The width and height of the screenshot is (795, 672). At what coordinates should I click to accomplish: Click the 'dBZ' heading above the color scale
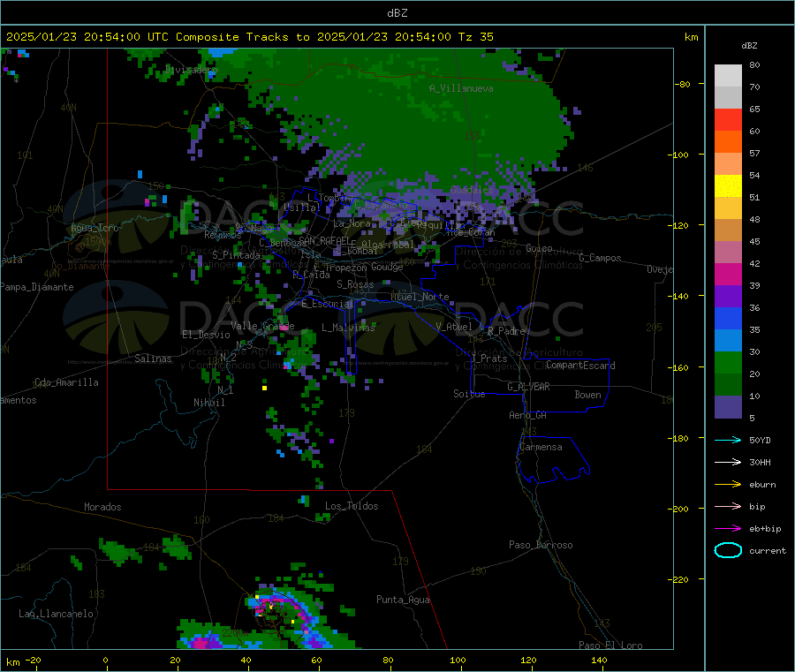pyautogui.click(x=749, y=46)
